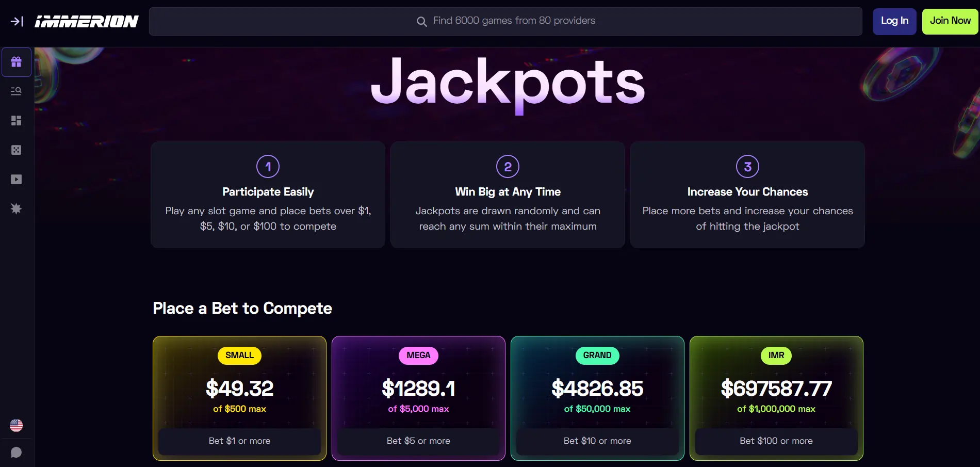
Task: Click the search magnifier icon
Action: pyautogui.click(x=421, y=22)
